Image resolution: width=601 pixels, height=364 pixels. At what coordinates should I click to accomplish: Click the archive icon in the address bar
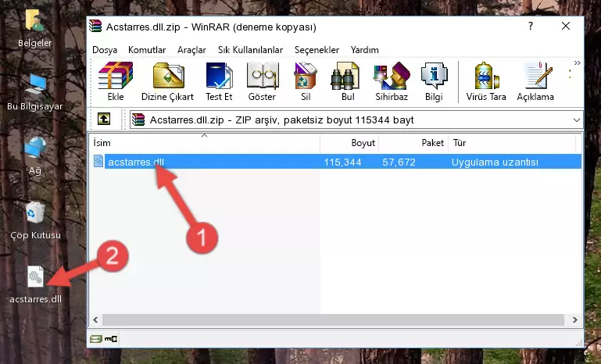[138, 120]
